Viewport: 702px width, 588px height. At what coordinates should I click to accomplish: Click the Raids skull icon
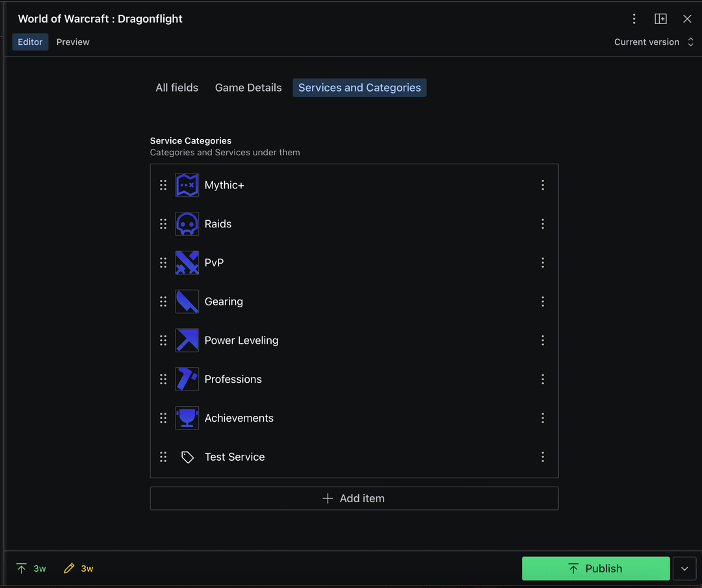pyautogui.click(x=187, y=224)
